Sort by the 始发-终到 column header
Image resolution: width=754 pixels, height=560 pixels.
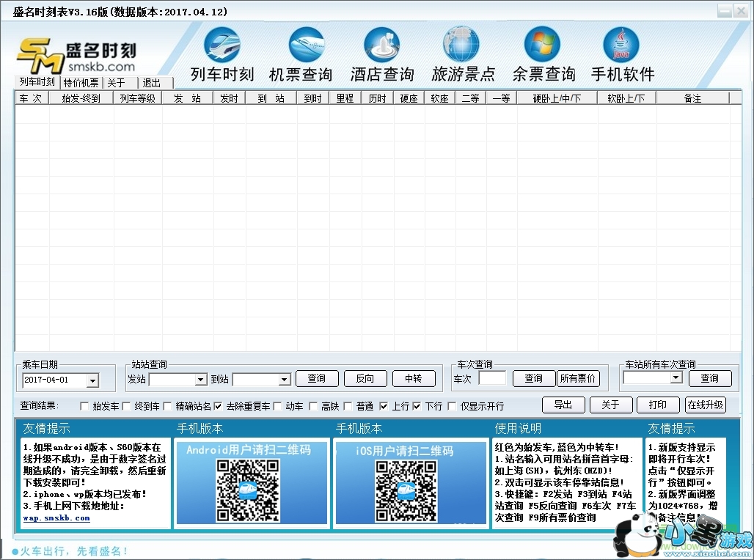pyautogui.click(x=81, y=98)
